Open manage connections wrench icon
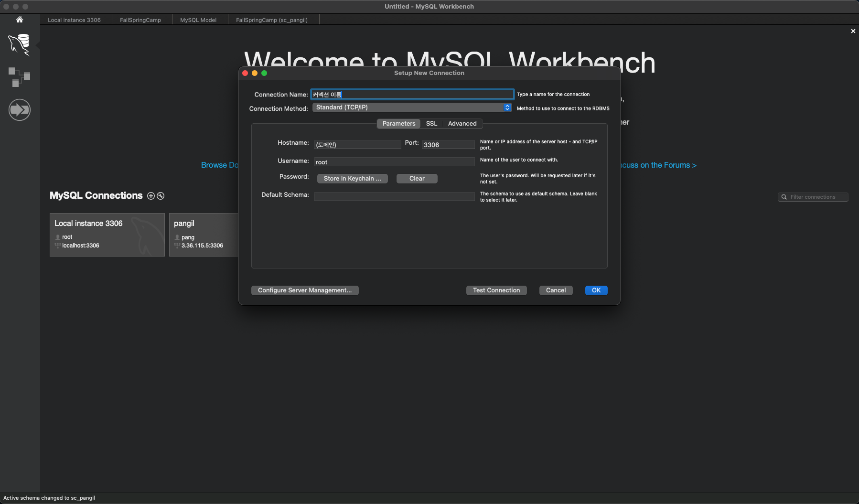 (x=161, y=196)
